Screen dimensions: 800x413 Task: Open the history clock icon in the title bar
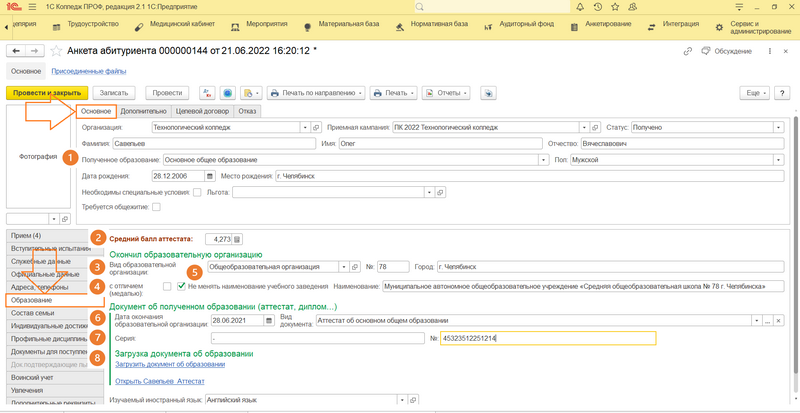point(596,6)
